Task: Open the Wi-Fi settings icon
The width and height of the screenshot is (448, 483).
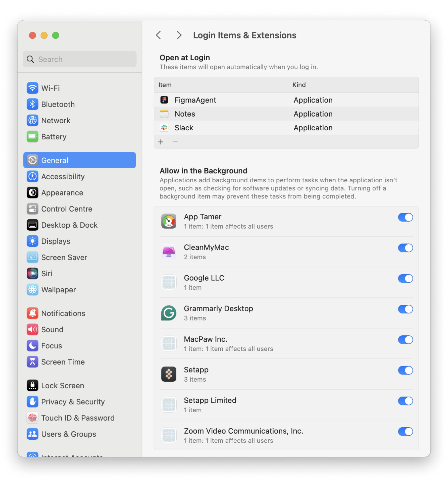Action: 32,88
